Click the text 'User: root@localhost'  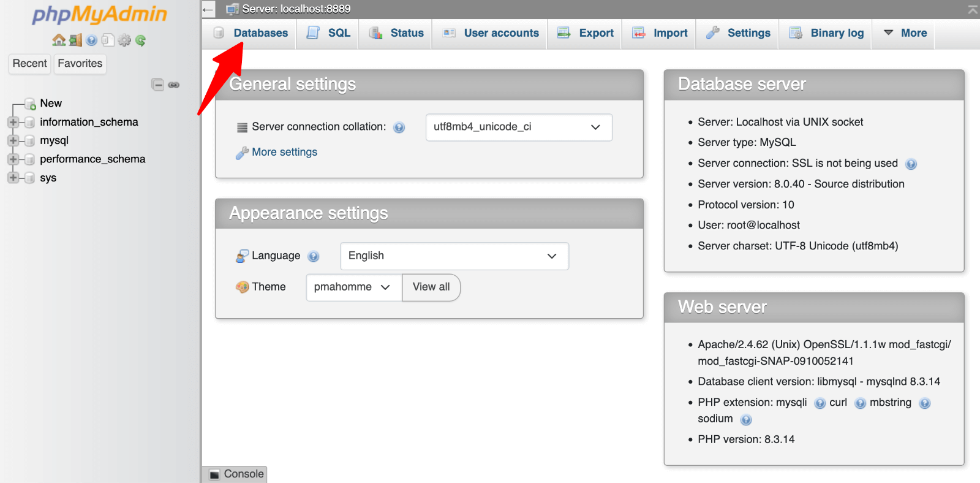[748, 225]
